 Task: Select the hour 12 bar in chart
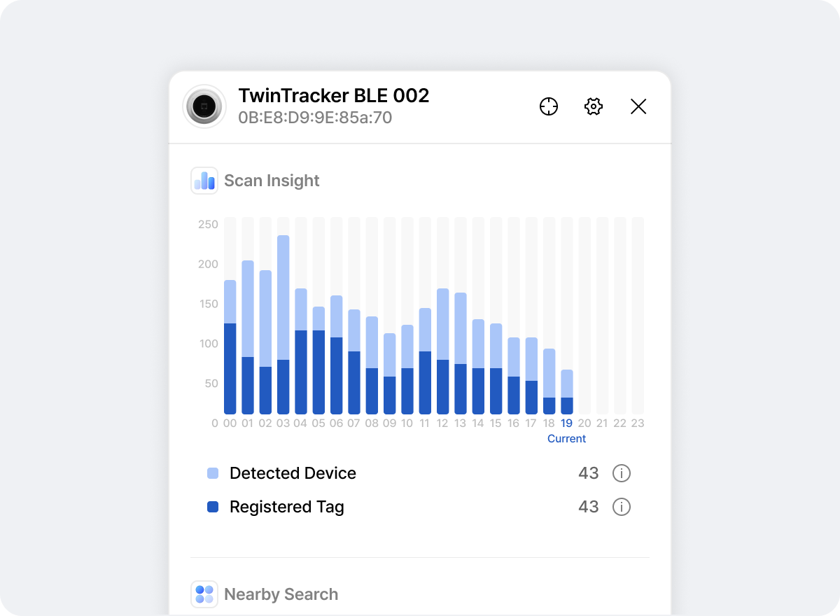click(442, 351)
